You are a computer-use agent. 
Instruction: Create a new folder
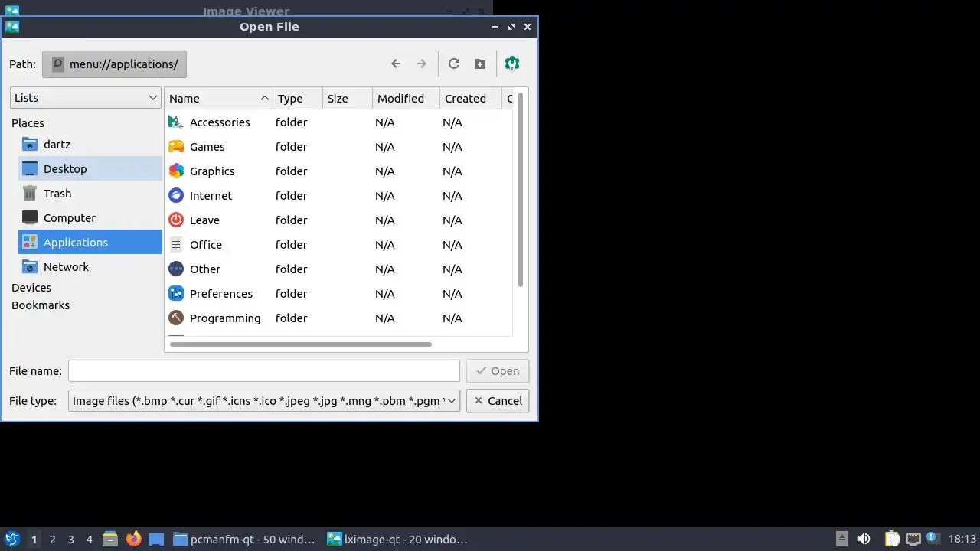[480, 64]
